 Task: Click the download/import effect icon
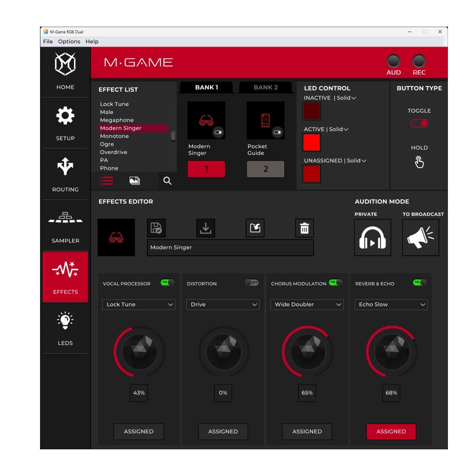206,228
